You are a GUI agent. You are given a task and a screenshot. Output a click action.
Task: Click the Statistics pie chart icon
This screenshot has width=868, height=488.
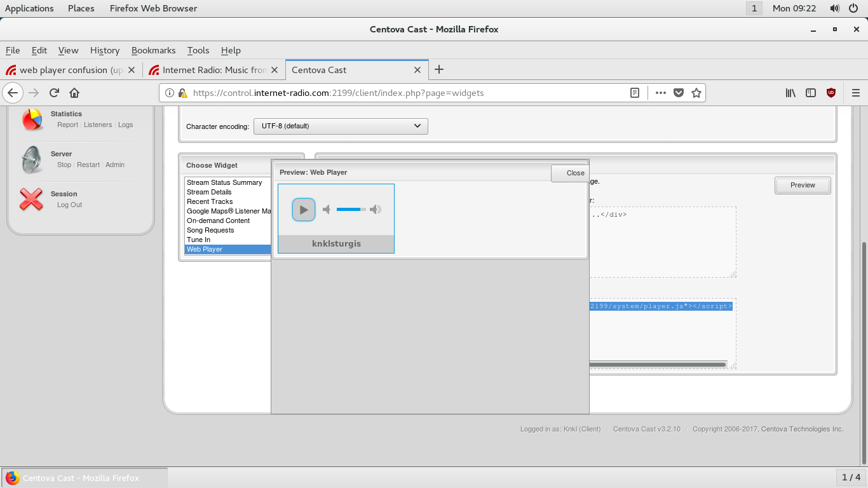click(x=32, y=119)
